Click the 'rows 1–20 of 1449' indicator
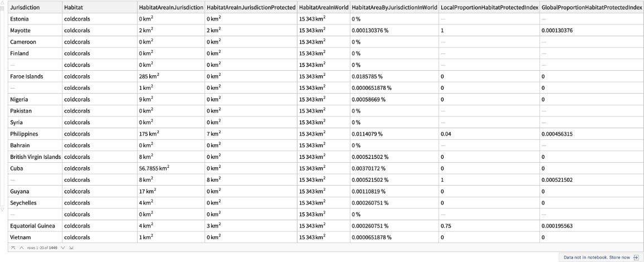 (x=42, y=247)
